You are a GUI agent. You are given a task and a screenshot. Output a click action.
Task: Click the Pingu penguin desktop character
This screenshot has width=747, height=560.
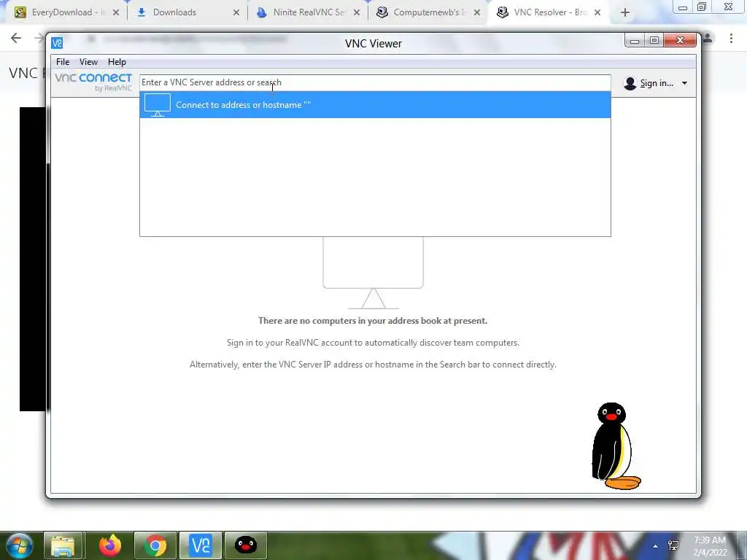pyautogui.click(x=615, y=446)
